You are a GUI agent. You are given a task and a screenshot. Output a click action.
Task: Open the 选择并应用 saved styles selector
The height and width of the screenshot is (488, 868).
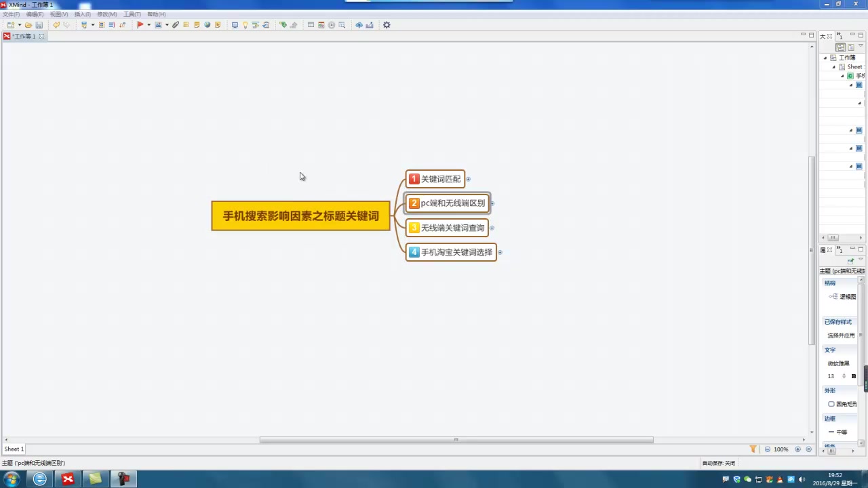pos(841,335)
